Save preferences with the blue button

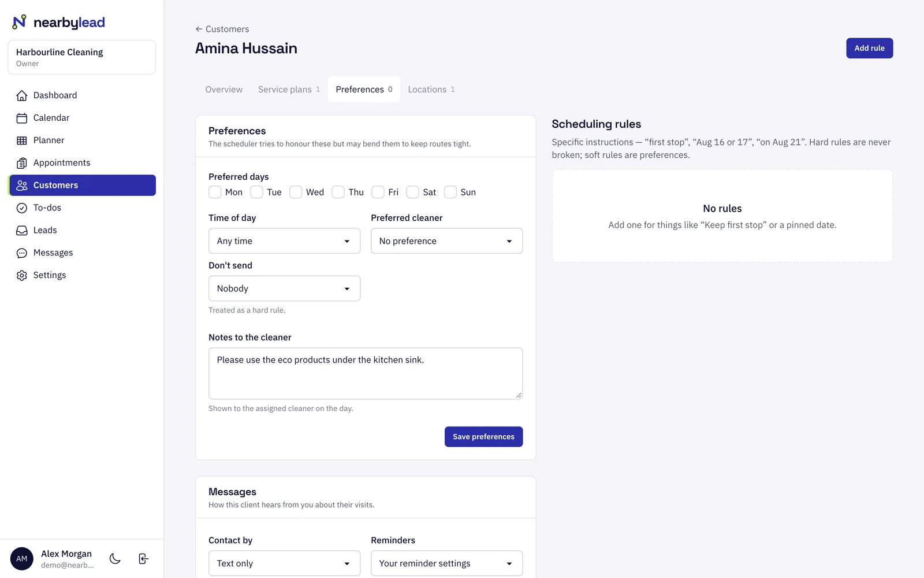click(x=483, y=437)
